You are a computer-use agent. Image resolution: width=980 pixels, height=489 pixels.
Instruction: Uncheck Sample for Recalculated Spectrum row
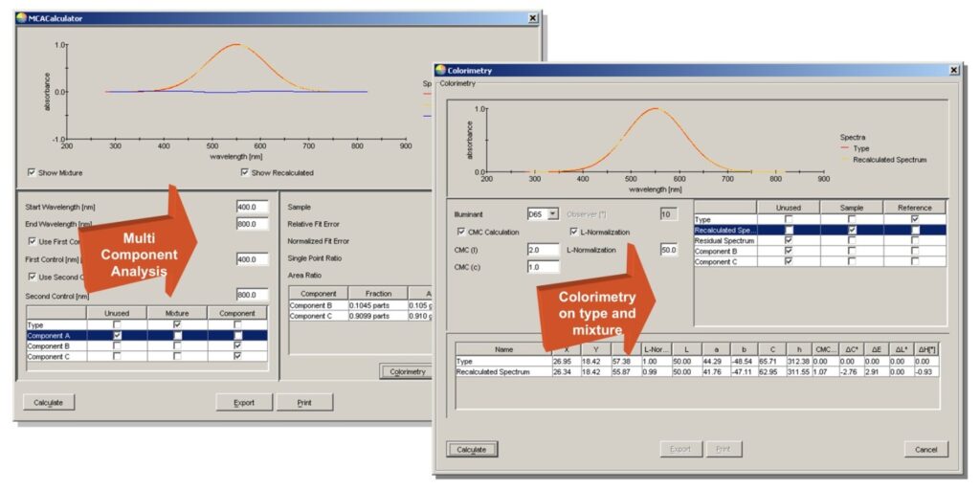point(851,230)
